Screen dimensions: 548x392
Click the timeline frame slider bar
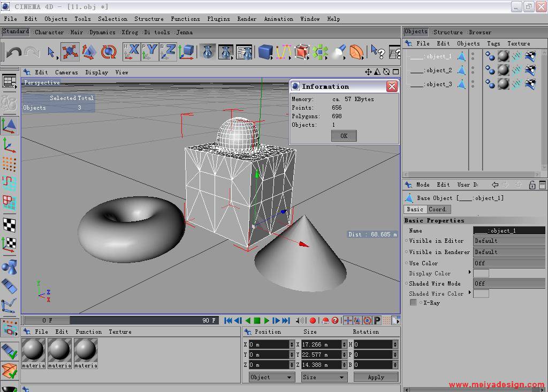click(x=121, y=320)
